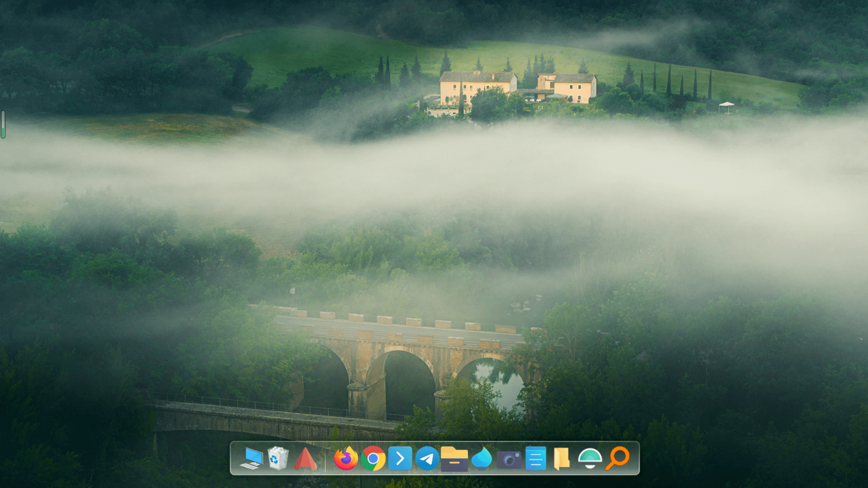
Task: Open the yellow folder dock icon
Action: (x=562, y=459)
